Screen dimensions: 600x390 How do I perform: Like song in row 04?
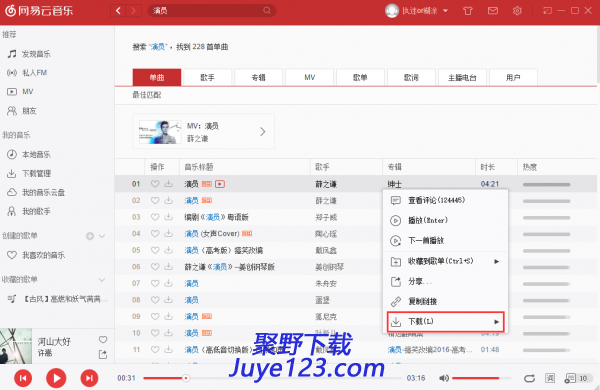[x=155, y=233]
